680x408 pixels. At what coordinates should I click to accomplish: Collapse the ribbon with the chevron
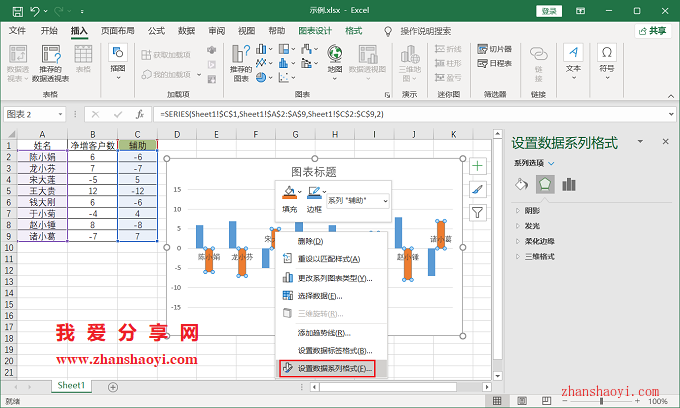tap(671, 96)
